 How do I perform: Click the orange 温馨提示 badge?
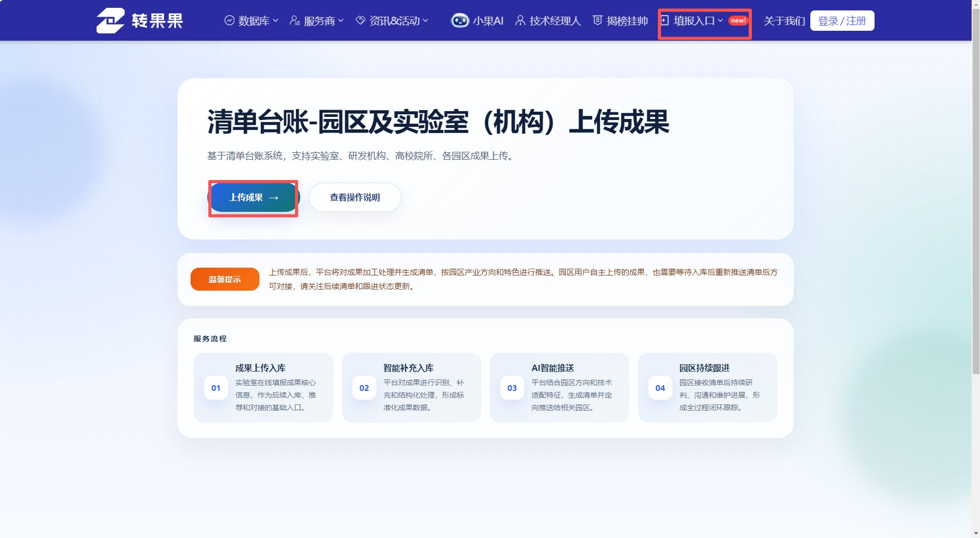pos(225,279)
